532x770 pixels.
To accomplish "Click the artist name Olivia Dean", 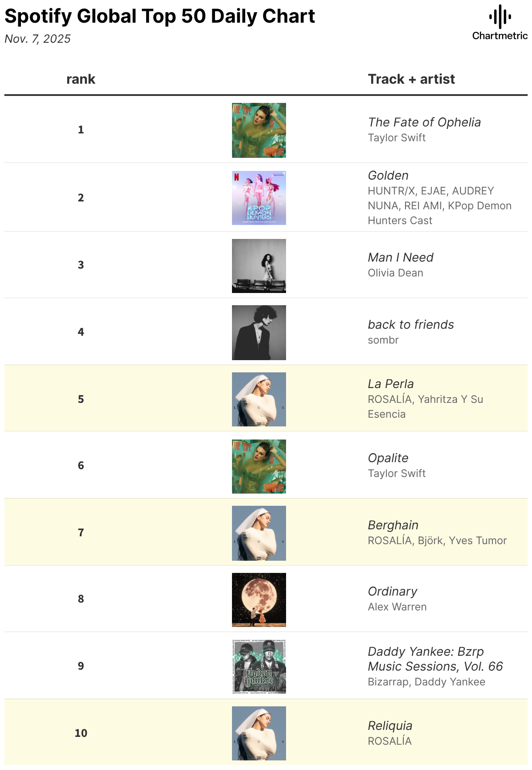I will [x=396, y=273].
